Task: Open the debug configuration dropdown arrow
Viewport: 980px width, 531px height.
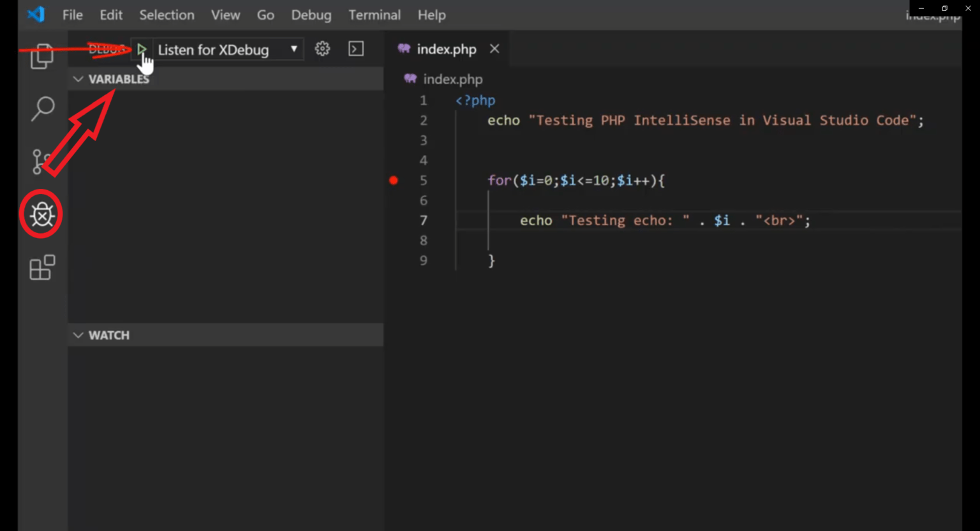Action: pyautogui.click(x=293, y=49)
